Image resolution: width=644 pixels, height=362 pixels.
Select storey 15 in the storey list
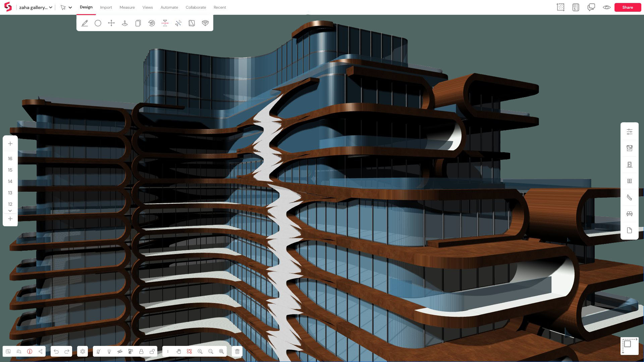point(10,170)
